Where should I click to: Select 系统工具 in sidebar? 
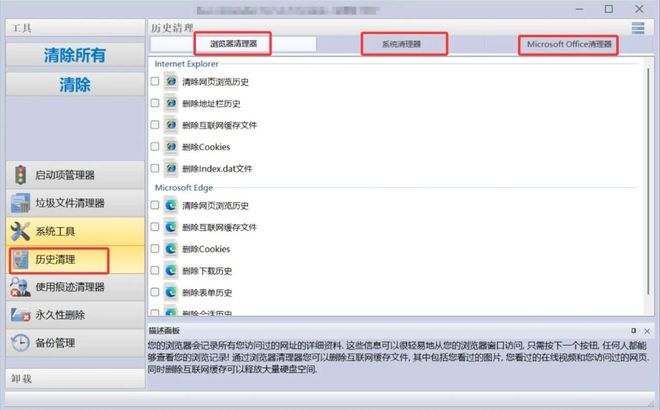coord(75,231)
